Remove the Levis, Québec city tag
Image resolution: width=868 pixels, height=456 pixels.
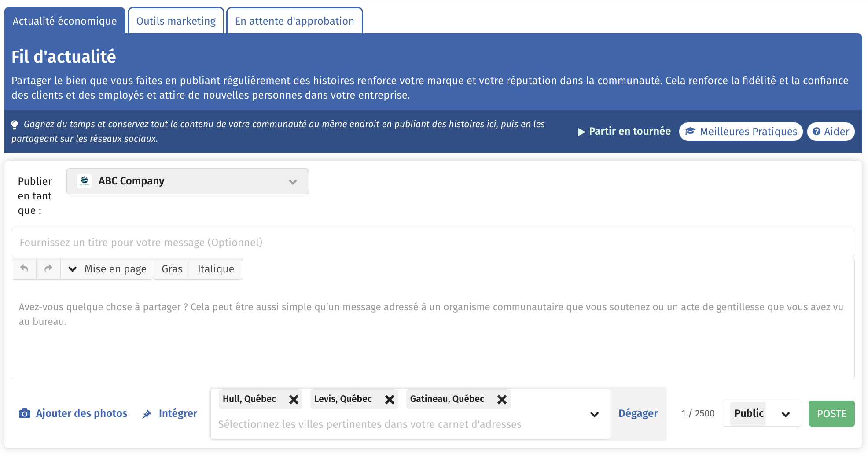pyautogui.click(x=390, y=399)
